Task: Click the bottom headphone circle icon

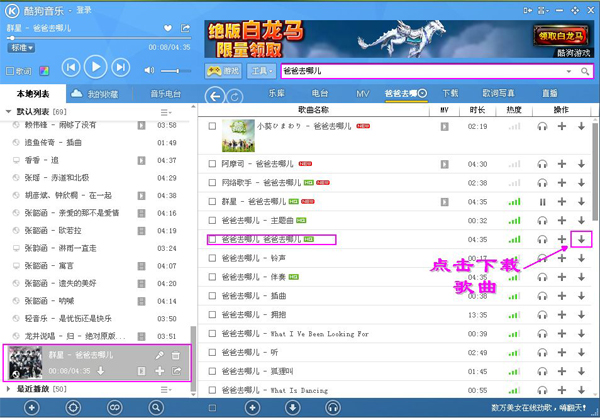Action: click(333, 408)
